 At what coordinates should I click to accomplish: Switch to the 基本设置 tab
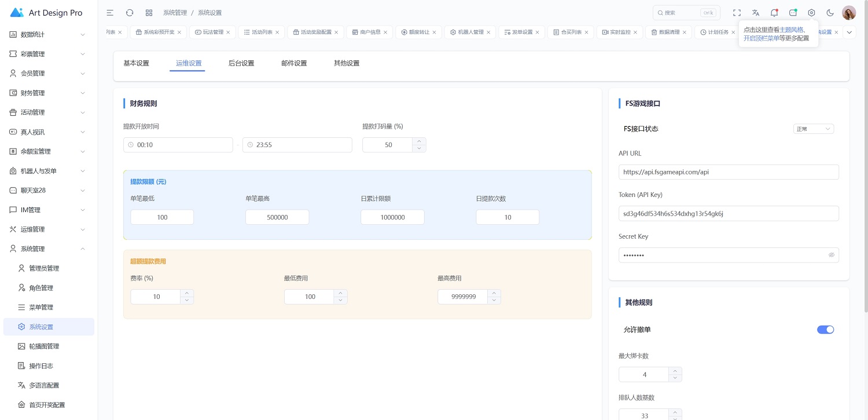(x=136, y=63)
